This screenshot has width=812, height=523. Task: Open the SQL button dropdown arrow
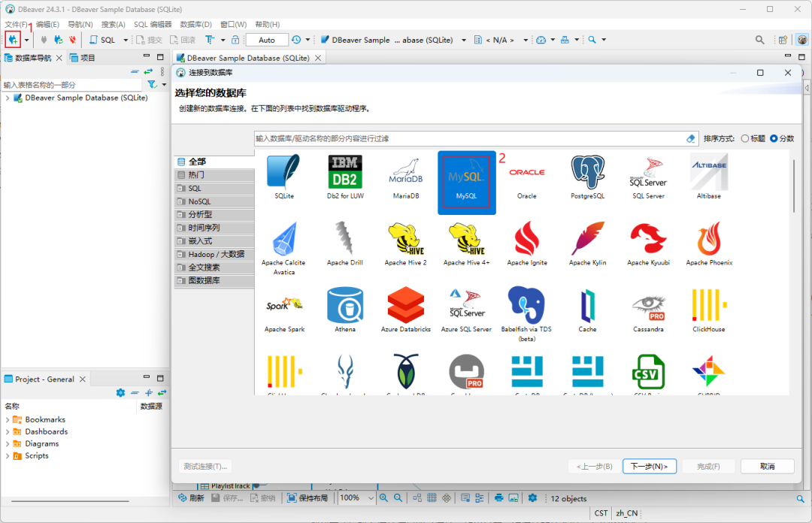(125, 40)
